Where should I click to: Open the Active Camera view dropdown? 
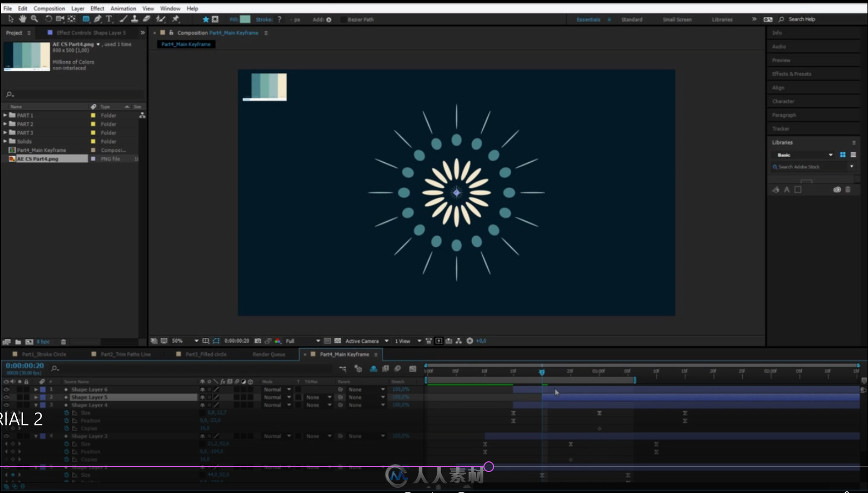(367, 341)
